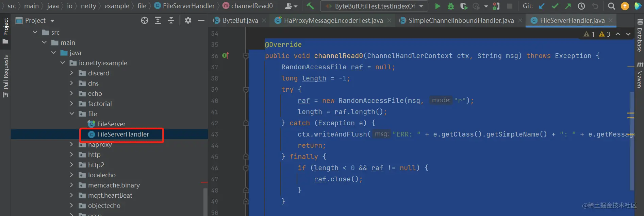This screenshot has height=216, width=644.
Task: Switch to HaProxyMessageEncoderTest.java tab
Action: [x=333, y=20]
